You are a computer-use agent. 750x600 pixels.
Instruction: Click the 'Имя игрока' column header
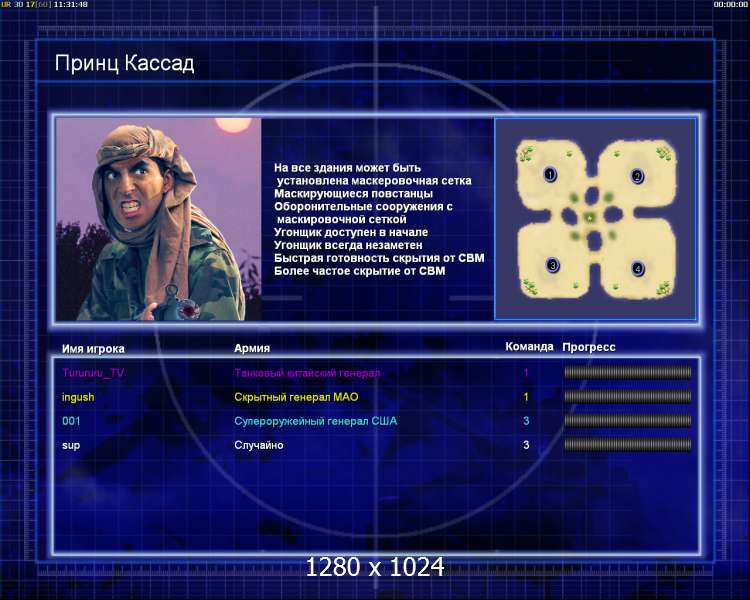click(93, 349)
